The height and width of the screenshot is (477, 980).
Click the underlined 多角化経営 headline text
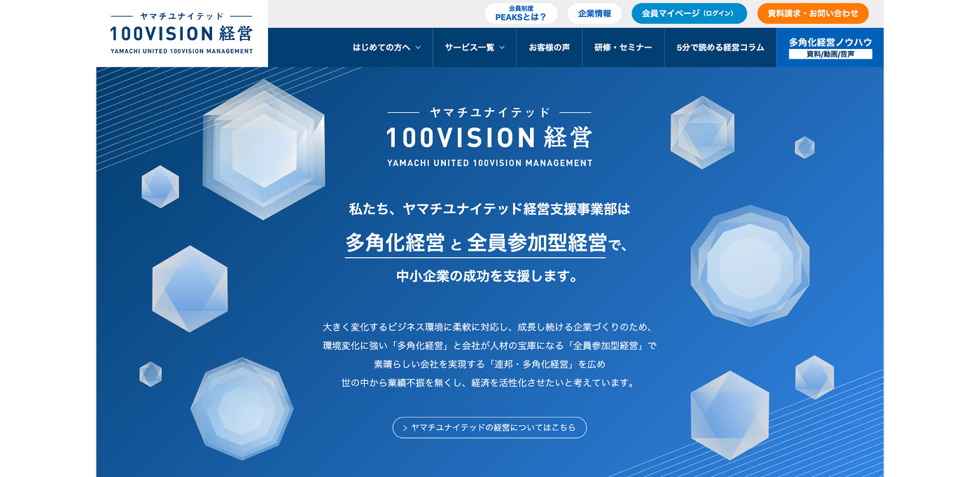(x=395, y=243)
